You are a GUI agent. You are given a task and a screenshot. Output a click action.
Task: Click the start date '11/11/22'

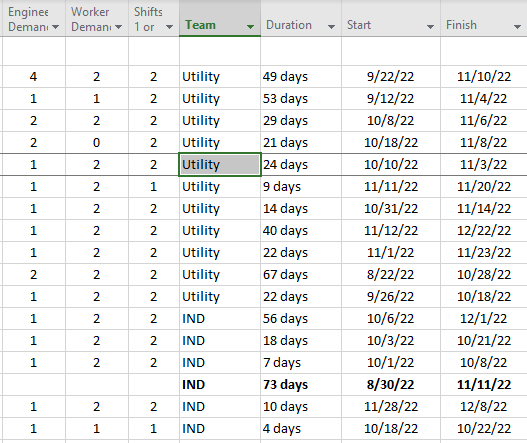tap(391, 187)
